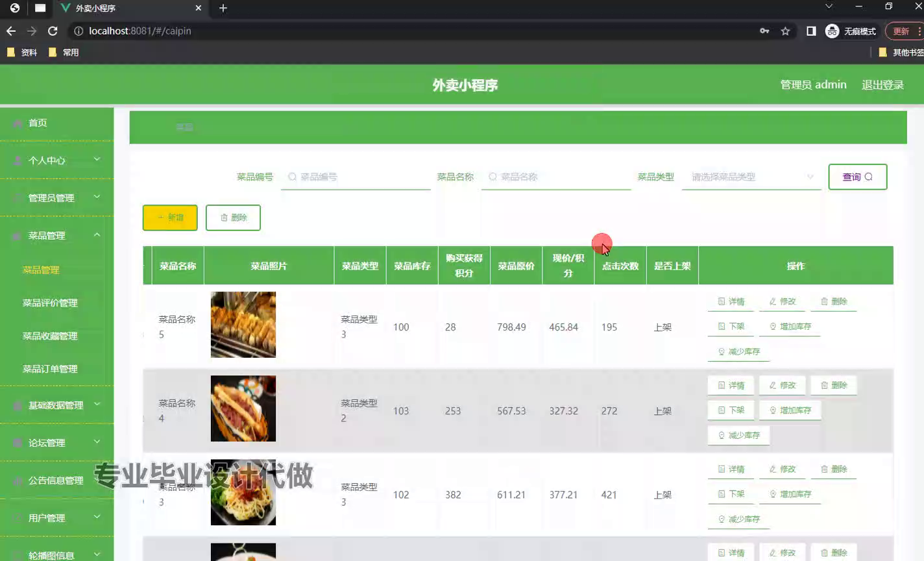Click 减少库存 for the row with stock 102
The height and width of the screenshot is (561, 924).
click(x=738, y=519)
